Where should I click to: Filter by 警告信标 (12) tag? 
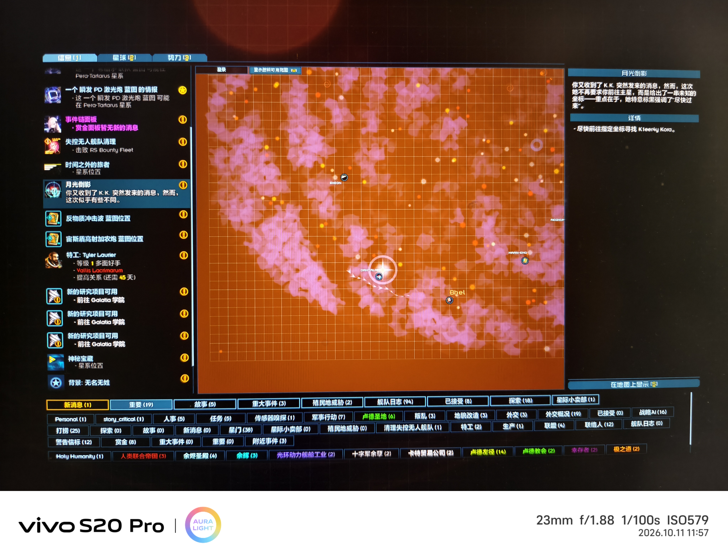click(x=74, y=442)
